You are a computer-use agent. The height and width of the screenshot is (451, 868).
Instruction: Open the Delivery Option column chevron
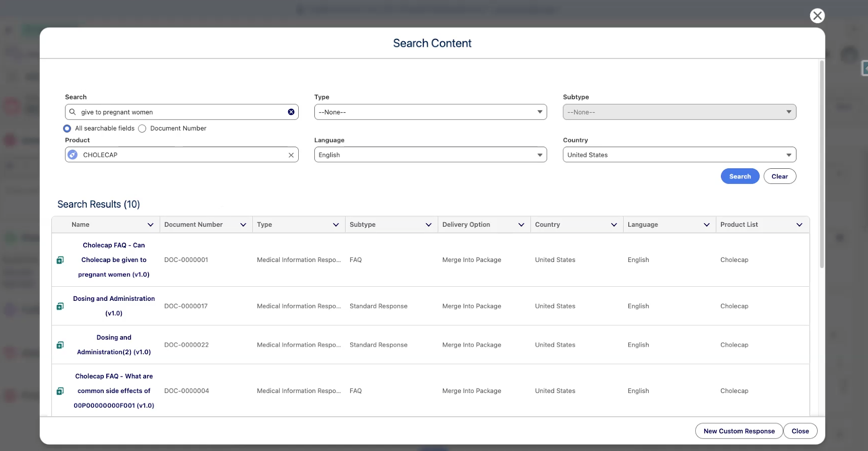521,225
